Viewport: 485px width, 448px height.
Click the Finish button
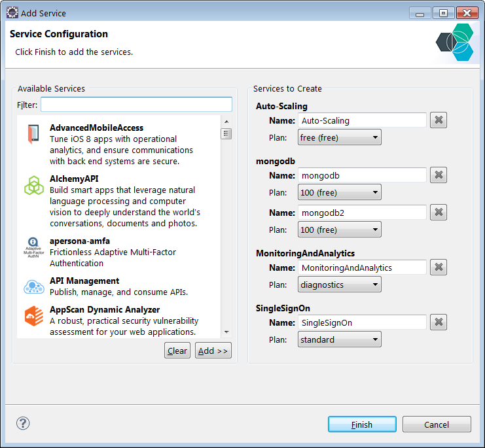[x=362, y=424]
